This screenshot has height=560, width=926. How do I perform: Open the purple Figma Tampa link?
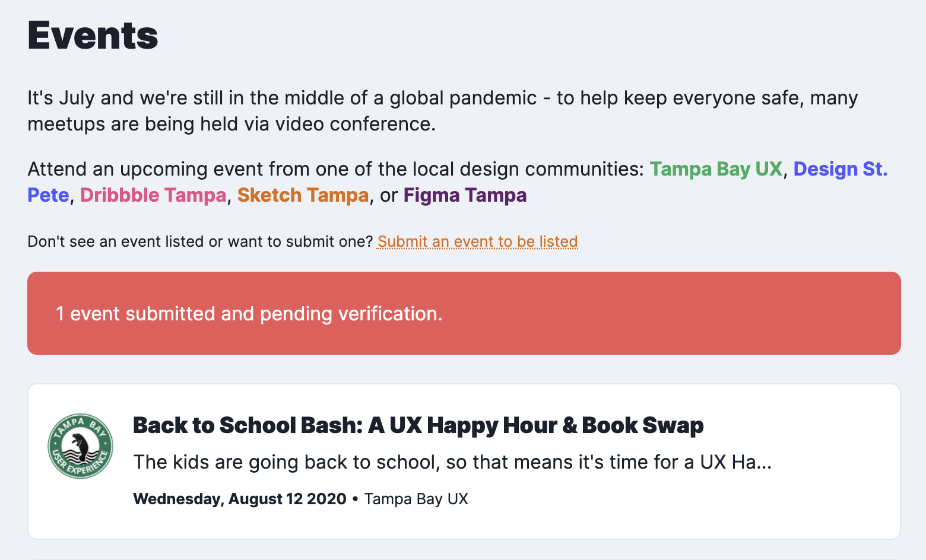(465, 195)
